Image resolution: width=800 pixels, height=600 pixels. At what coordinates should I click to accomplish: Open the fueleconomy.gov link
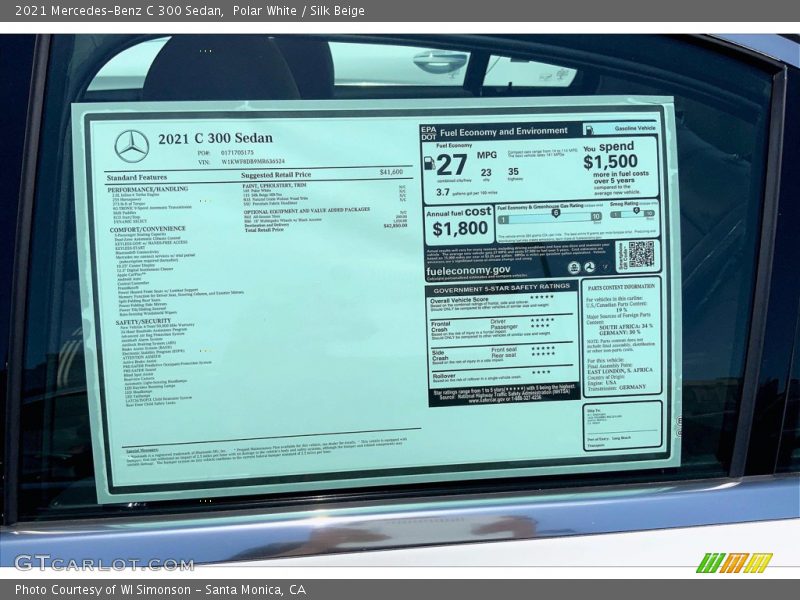[x=469, y=270]
